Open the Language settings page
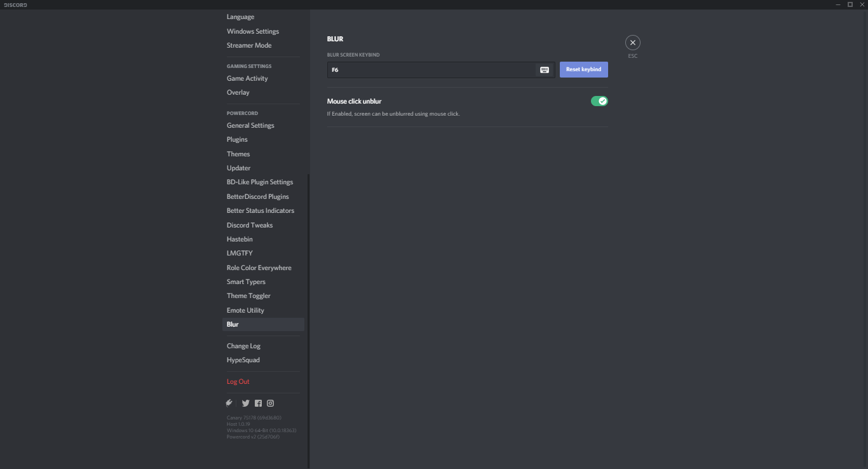The width and height of the screenshot is (868, 469). pyautogui.click(x=263, y=17)
